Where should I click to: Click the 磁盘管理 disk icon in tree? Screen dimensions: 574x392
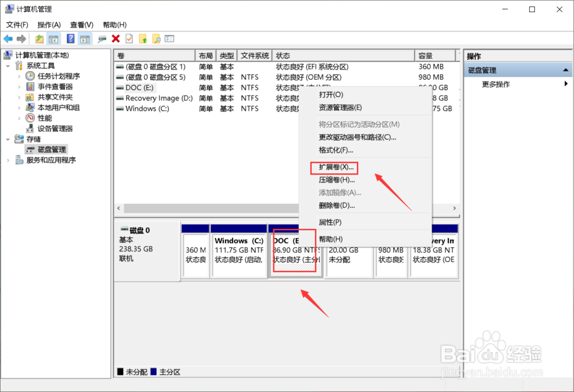coord(30,149)
